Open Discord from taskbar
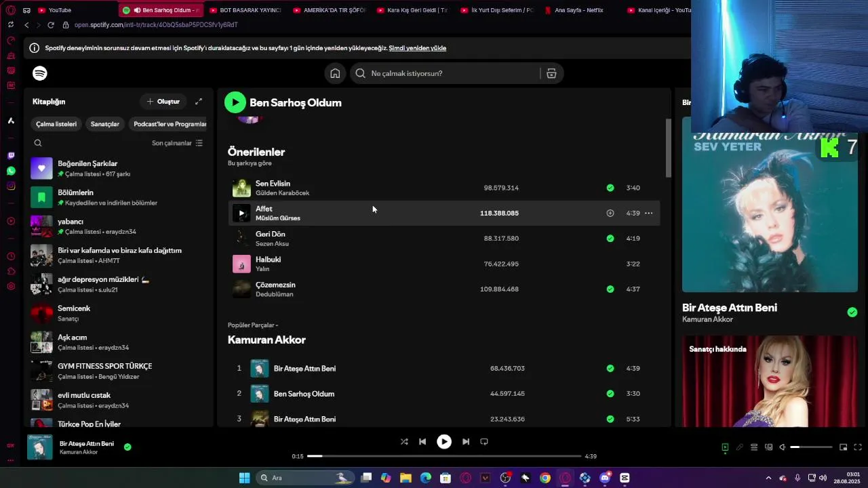This screenshot has width=868, height=488. (605, 478)
